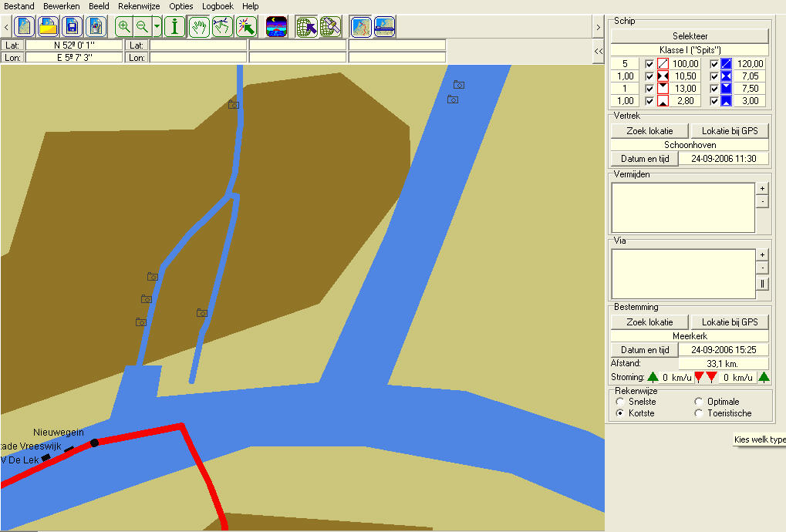Click the Bestemming date field 24-09-2006 15:25
The image size is (786, 532).
click(724, 350)
